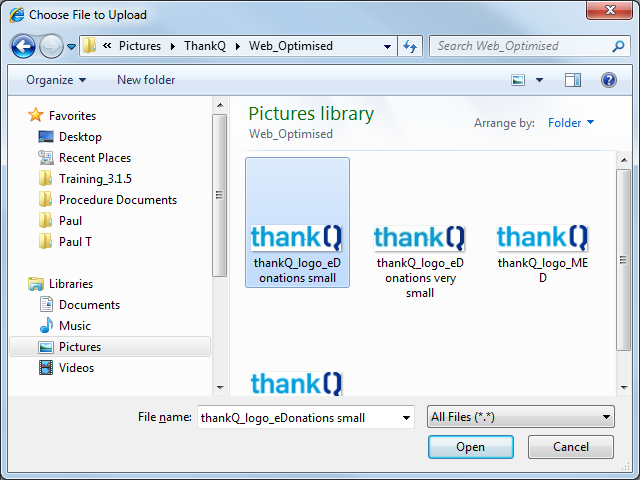Select Desktop under Favorites
640x480 pixels.
[80, 137]
